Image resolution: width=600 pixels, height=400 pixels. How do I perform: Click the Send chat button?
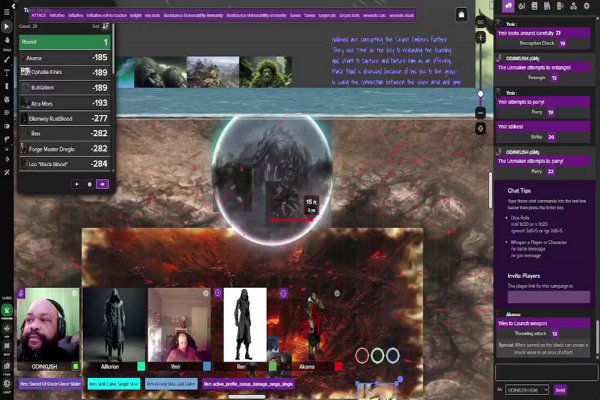pyautogui.click(x=560, y=390)
